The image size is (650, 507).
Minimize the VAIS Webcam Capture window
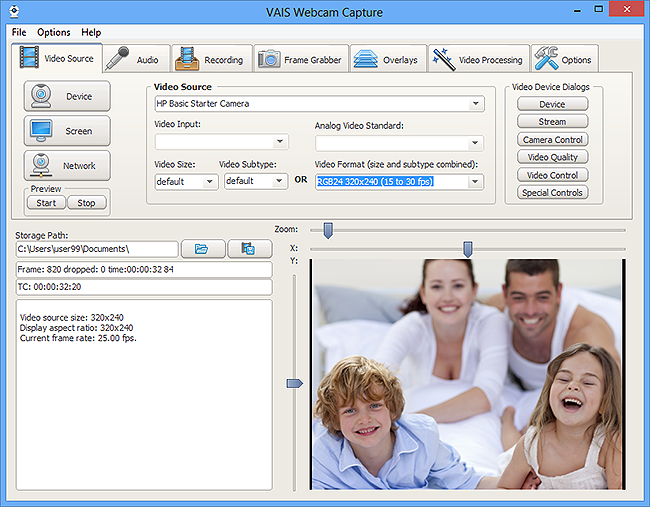tap(577, 10)
